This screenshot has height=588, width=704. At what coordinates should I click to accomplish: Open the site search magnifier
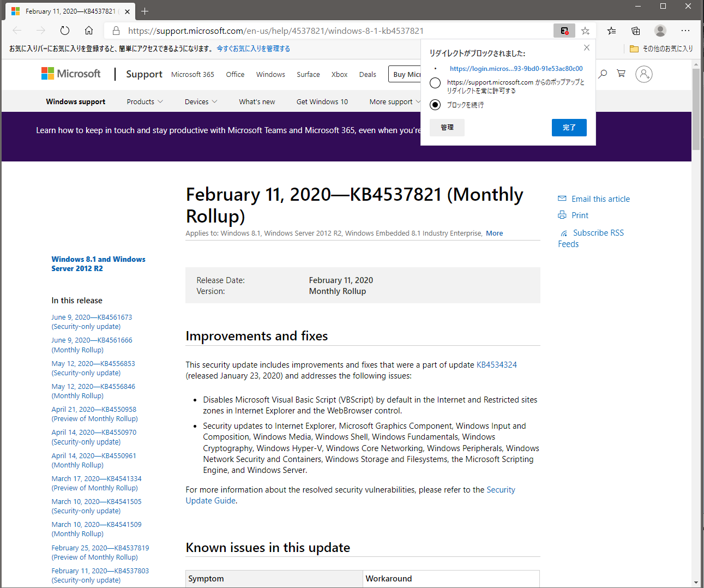pos(603,74)
